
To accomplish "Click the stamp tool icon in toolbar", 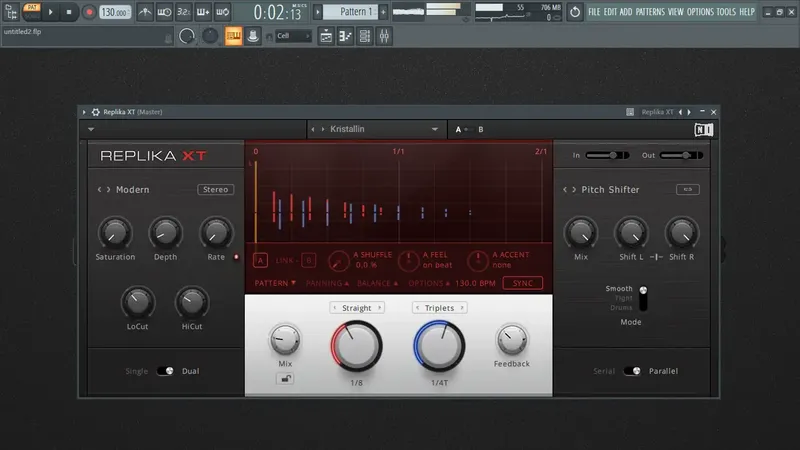I will tap(253, 36).
